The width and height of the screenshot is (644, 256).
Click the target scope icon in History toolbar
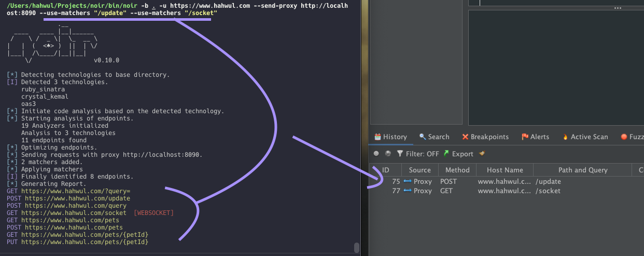(376, 154)
